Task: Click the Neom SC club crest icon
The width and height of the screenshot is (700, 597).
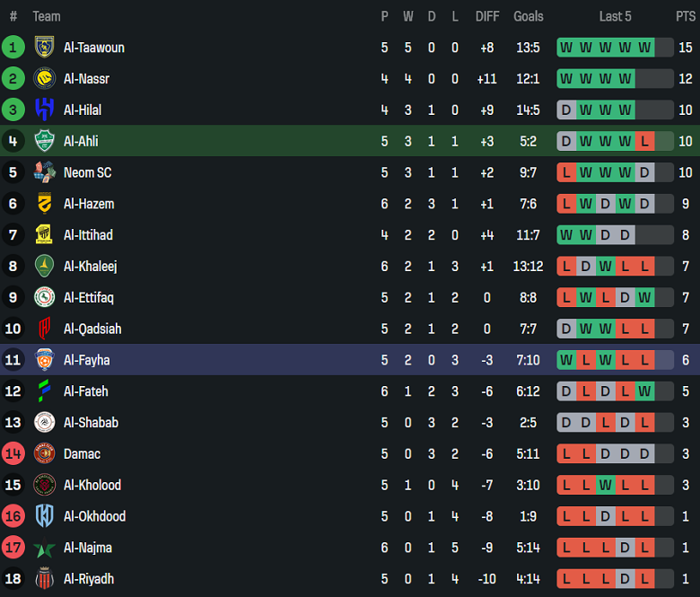Action: [44, 172]
